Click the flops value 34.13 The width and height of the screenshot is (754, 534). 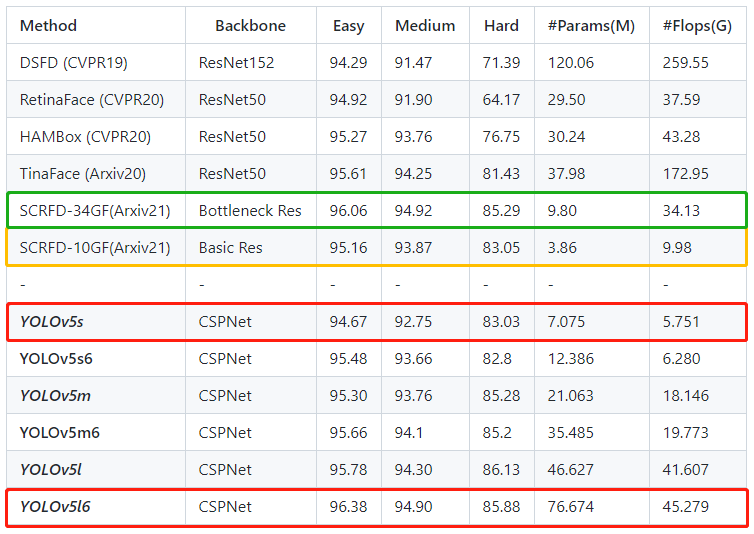(681, 211)
